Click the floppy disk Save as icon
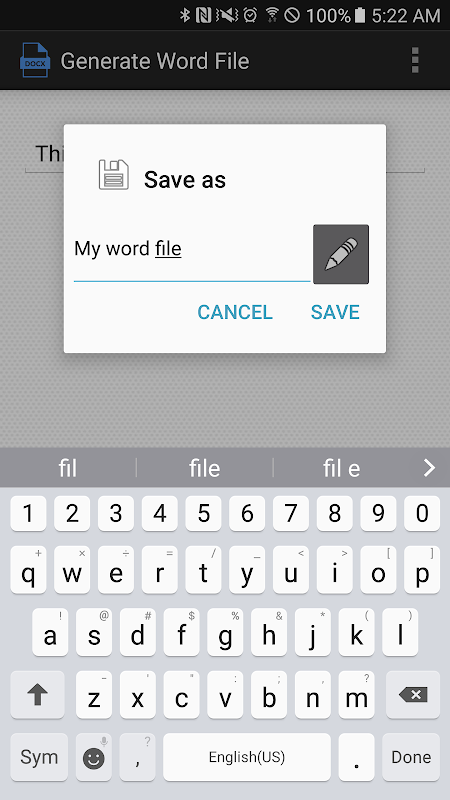 pyautogui.click(x=113, y=174)
